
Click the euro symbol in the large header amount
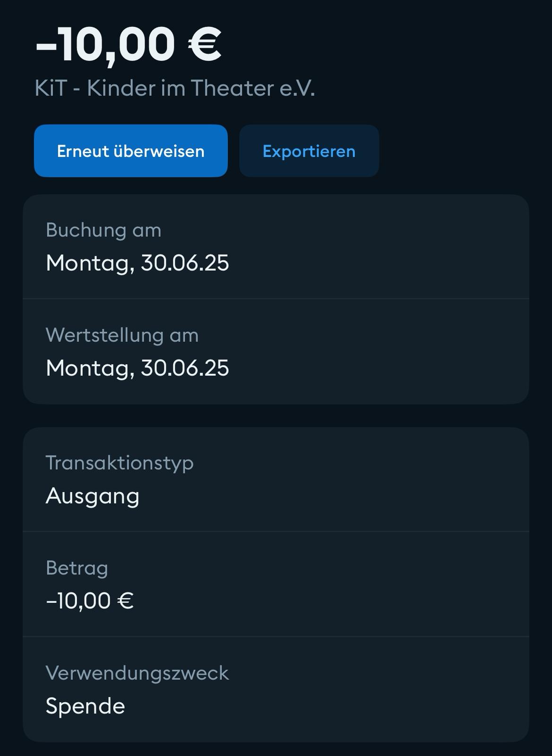point(205,44)
